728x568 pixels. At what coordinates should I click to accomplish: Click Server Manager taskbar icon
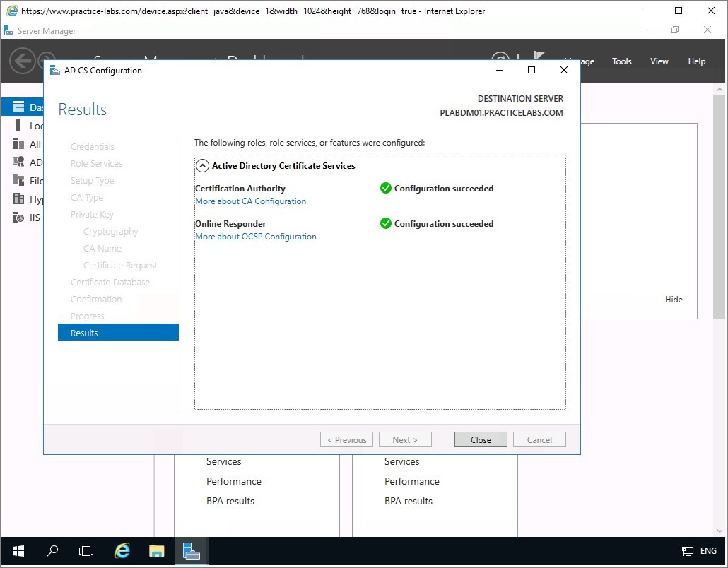pyautogui.click(x=191, y=551)
